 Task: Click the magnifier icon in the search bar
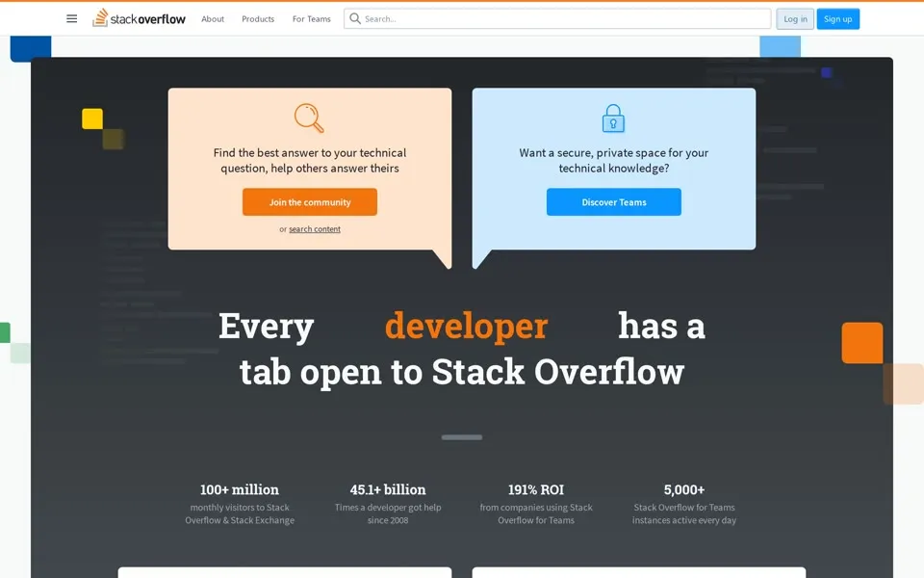coord(355,19)
